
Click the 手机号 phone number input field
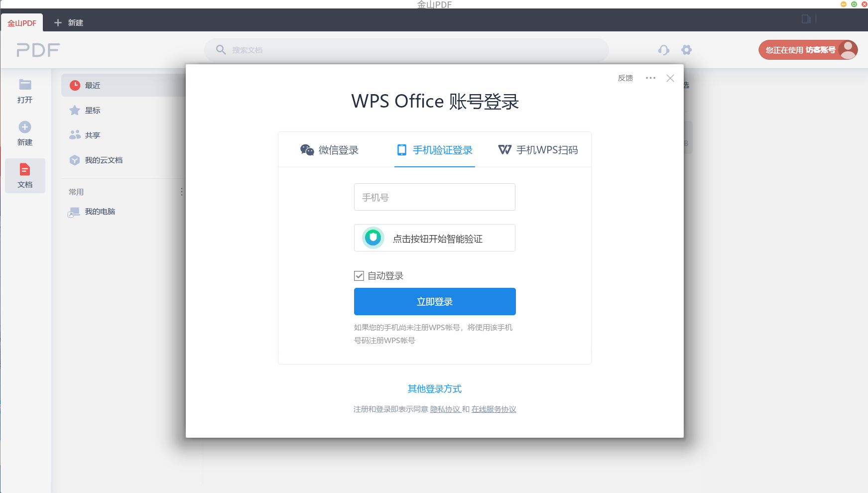click(434, 197)
